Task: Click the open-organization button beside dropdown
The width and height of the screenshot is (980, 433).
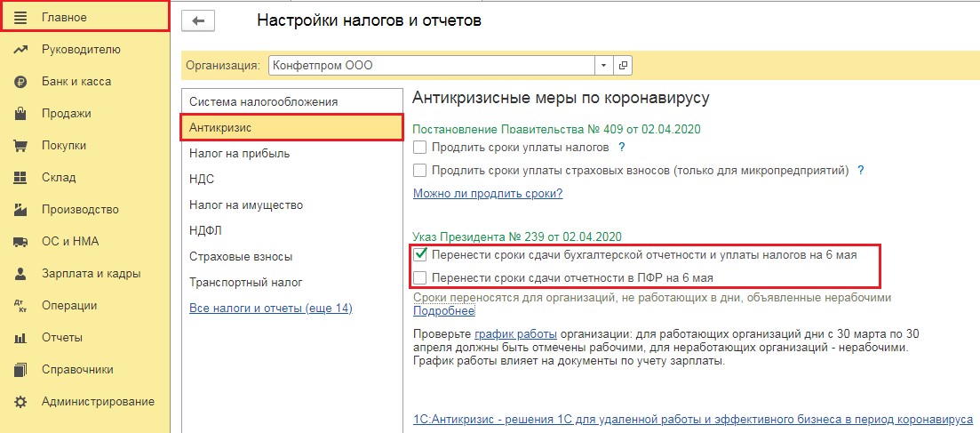Action: (623, 65)
